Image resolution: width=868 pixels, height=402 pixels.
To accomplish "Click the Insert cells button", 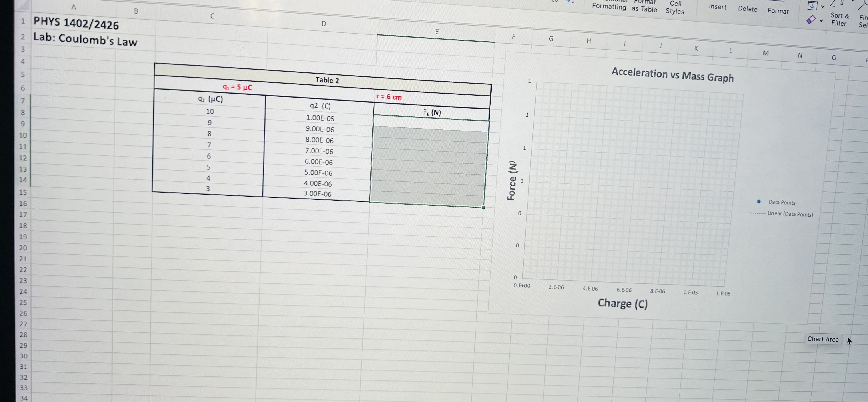I will click(x=717, y=7).
